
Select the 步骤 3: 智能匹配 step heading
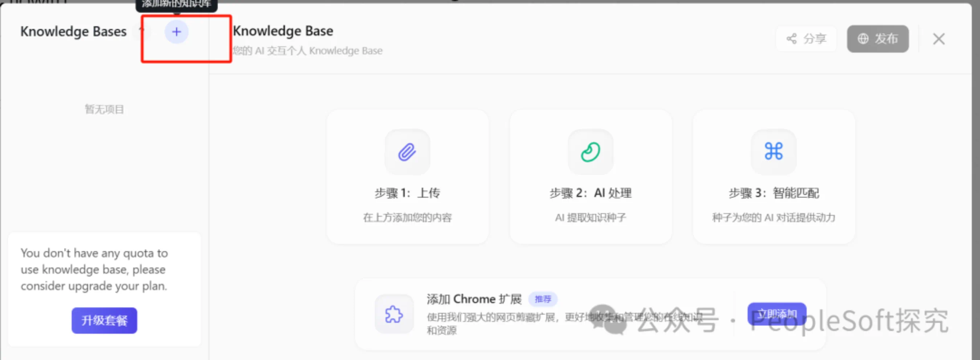coord(773,193)
